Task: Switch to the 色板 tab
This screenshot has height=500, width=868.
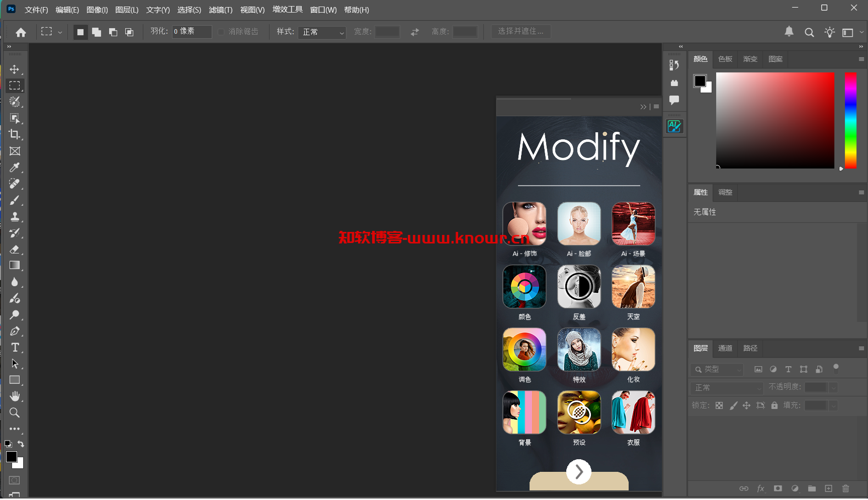Action: pyautogui.click(x=725, y=59)
